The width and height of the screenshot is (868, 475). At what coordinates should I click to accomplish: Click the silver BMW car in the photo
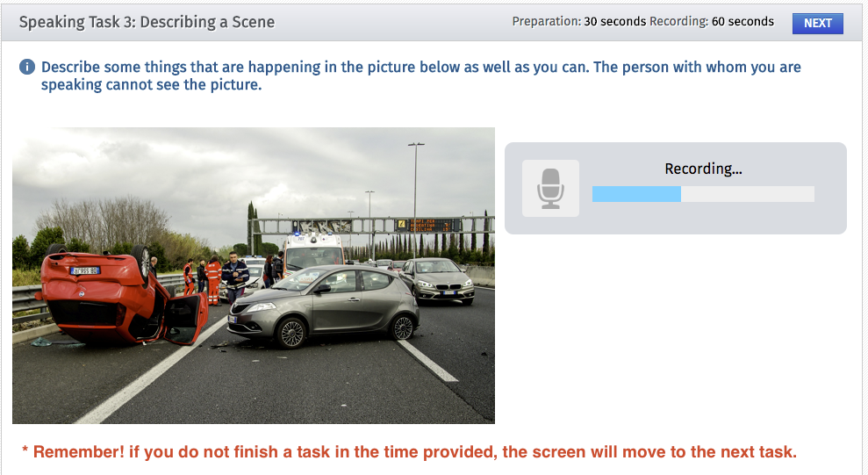click(x=437, y=281)
